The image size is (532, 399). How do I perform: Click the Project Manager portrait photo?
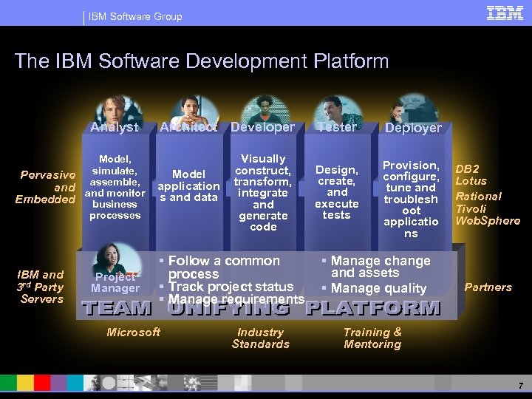point(117,259)
